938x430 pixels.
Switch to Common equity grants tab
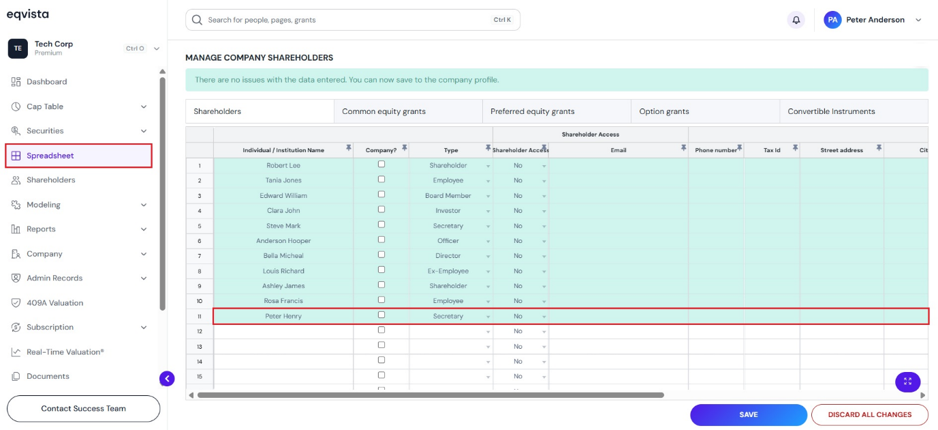click(408, 111)
